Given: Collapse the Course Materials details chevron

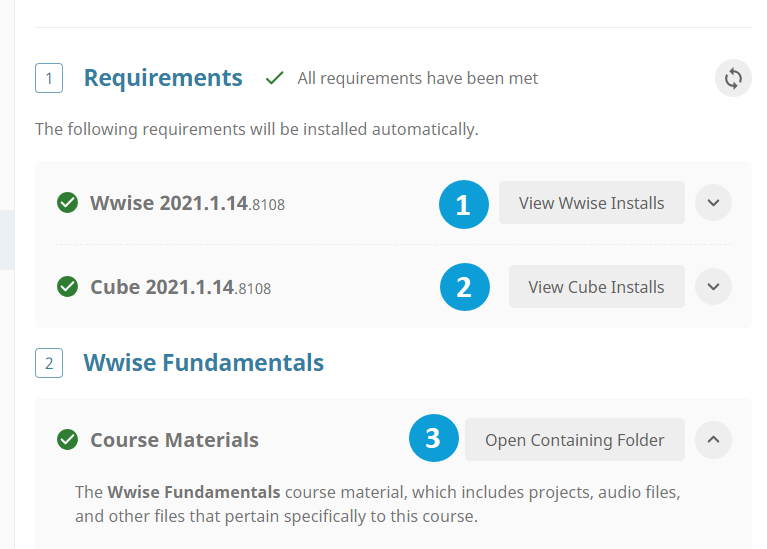Looking at the screenshot, I should point(713,439).
